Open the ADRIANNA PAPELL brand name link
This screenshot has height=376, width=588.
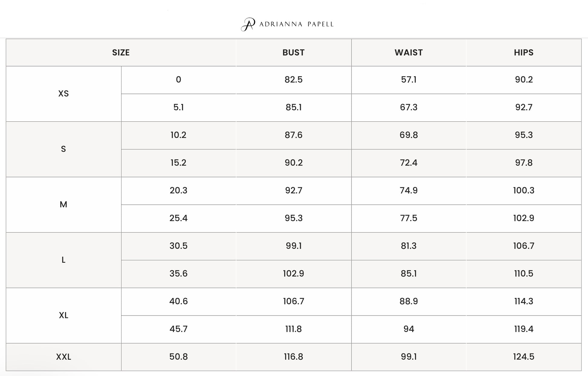tap(296, 24)
